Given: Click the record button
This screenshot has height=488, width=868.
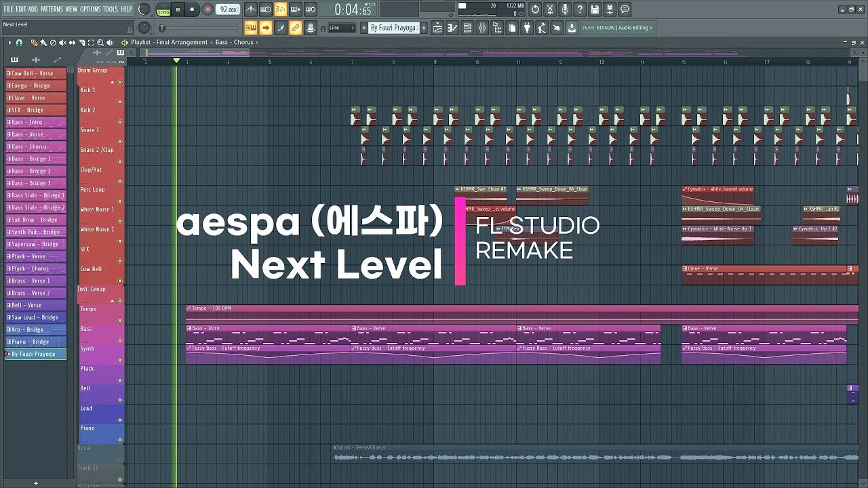Looking at the screenshot, I should click(208, 9).
